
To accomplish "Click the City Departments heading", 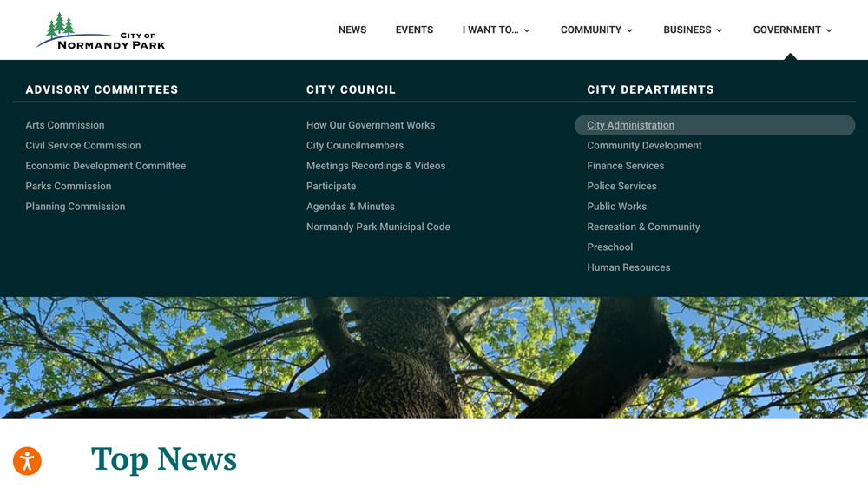I will [650, 89].
